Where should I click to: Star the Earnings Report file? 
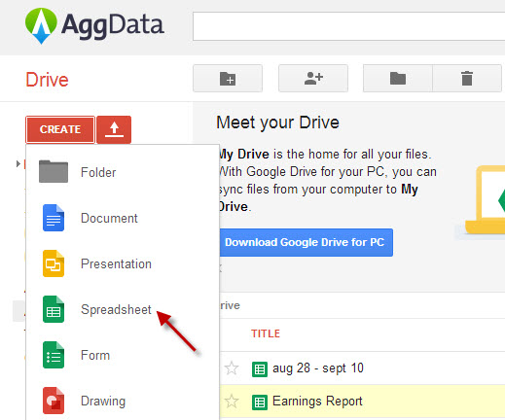232,402
